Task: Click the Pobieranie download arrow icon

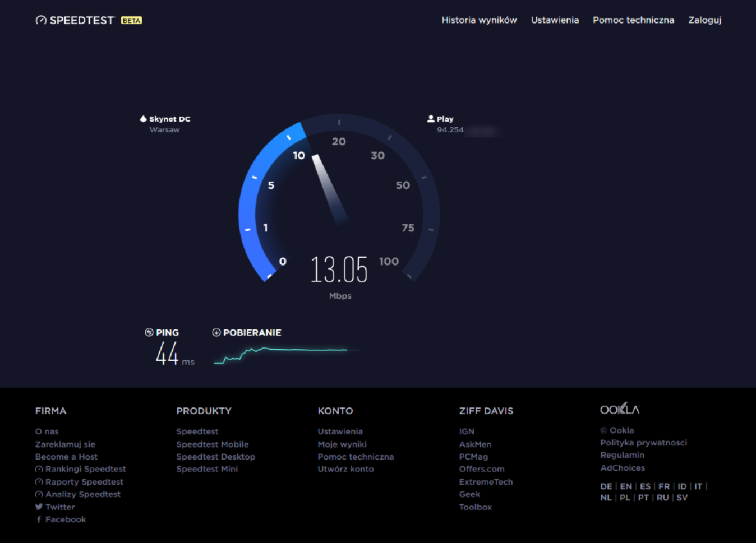Action: 216,332
